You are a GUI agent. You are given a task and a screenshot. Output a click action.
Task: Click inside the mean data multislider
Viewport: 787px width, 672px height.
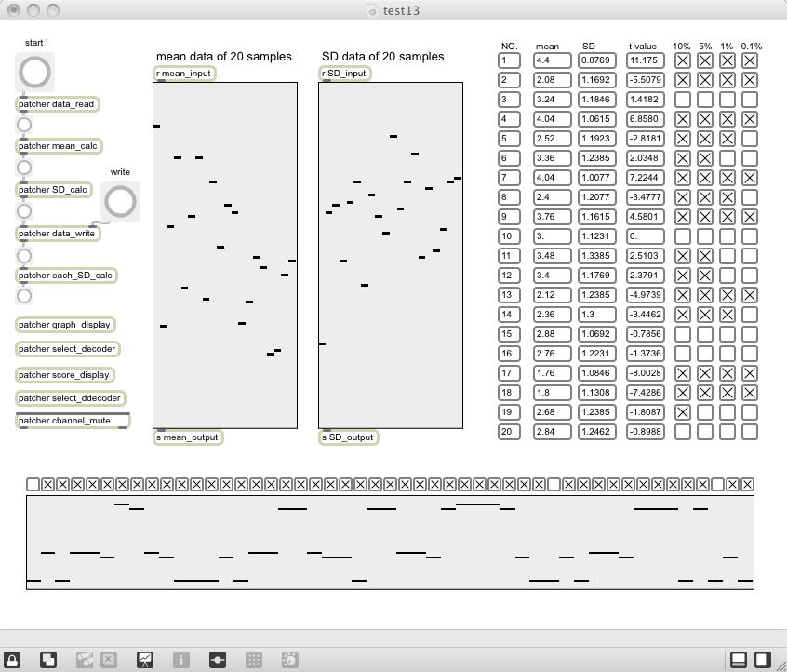pos(225,255)
